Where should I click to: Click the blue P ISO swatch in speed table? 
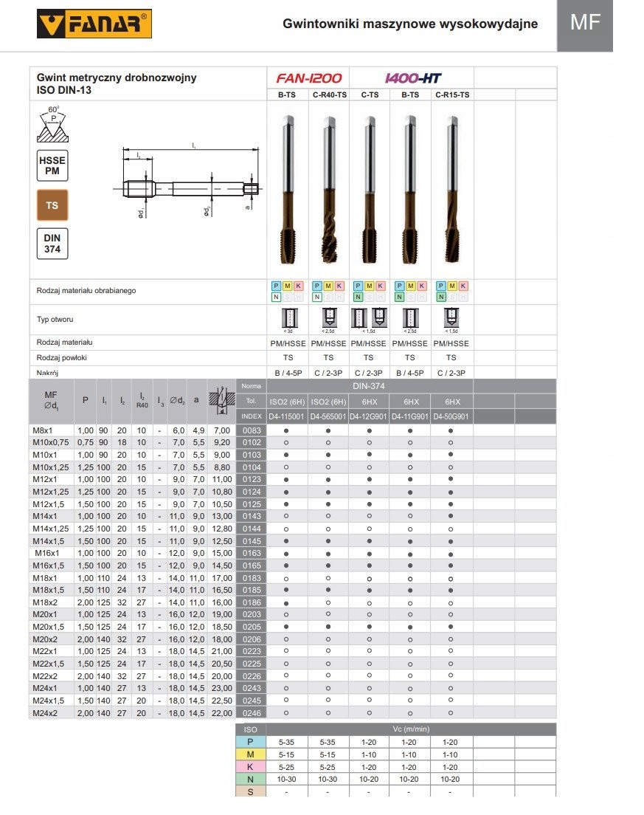[x=250, y=742]
